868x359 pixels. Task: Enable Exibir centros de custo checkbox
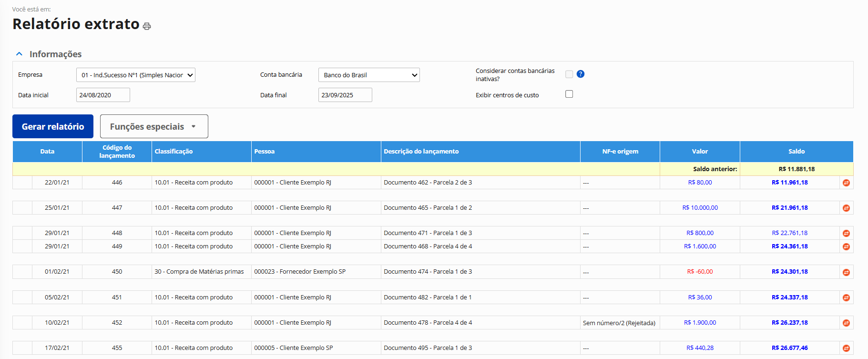(569, 94)
